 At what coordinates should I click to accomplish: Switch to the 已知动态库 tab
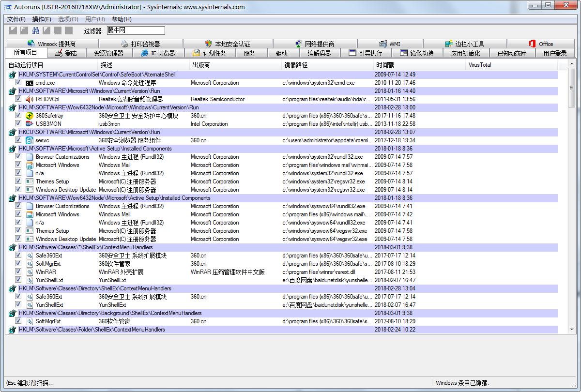point(512,53)
